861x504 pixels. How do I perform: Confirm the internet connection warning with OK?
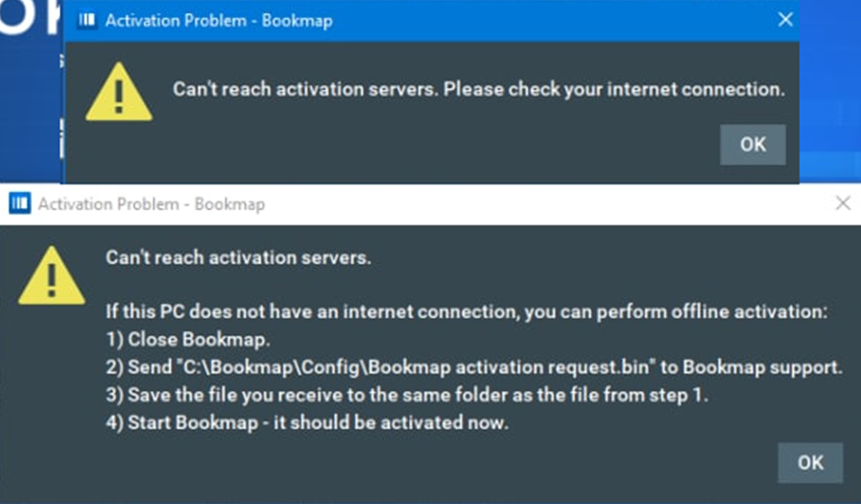coord(753,144)
